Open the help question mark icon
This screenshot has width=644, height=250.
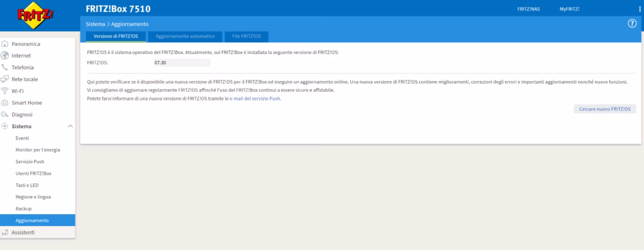tap(632, 23)
